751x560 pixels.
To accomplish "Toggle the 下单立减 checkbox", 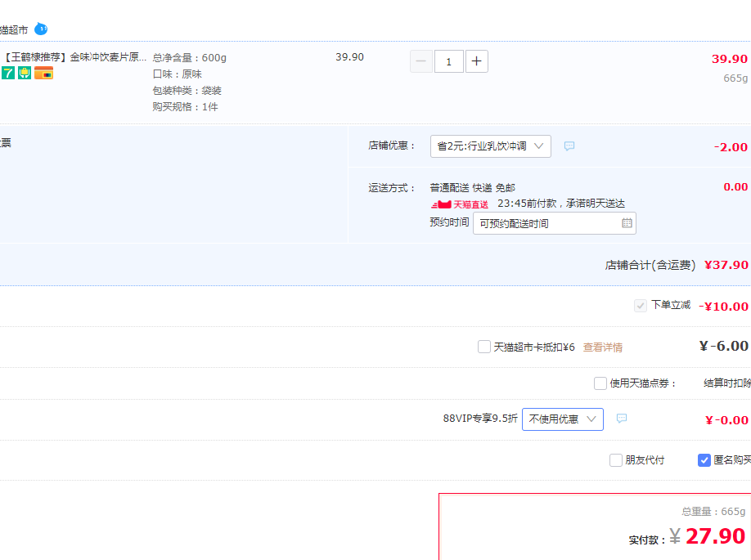I will point(641,306).
